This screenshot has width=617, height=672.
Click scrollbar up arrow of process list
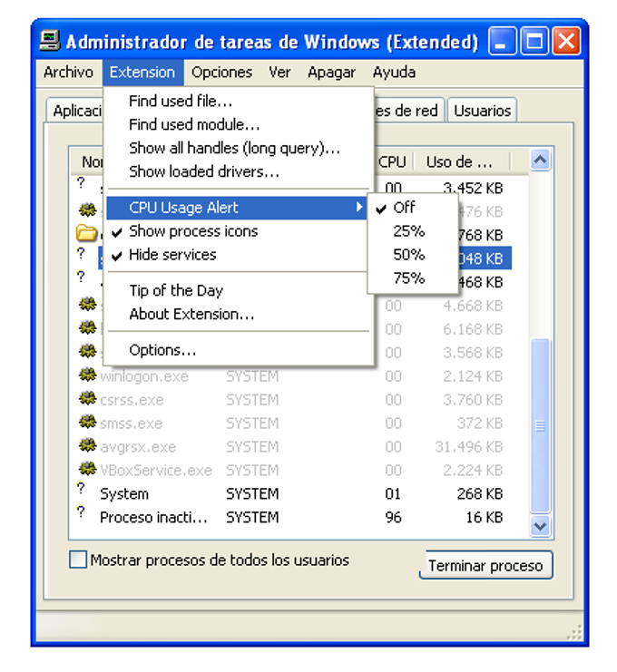(x=540, y=161)
